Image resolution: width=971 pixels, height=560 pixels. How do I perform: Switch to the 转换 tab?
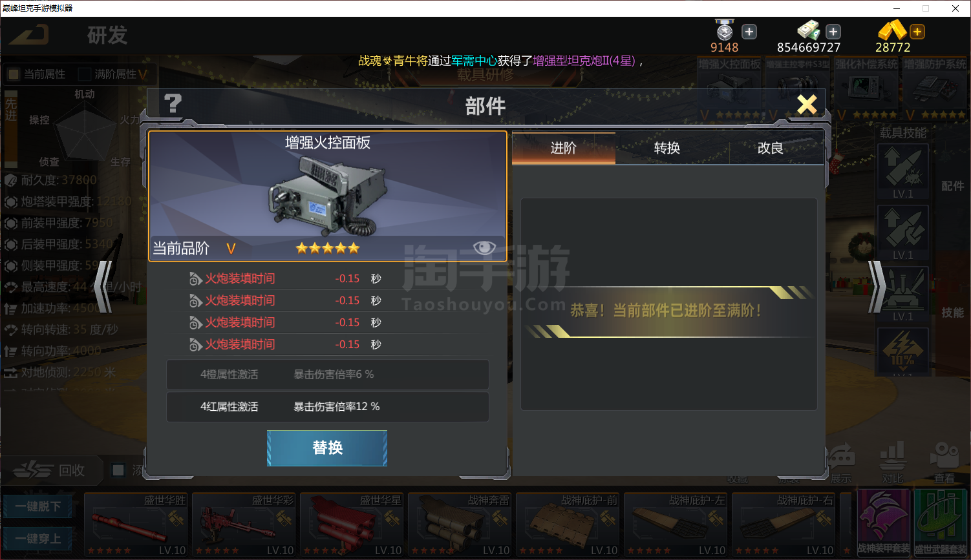click(x=667, y=148)
